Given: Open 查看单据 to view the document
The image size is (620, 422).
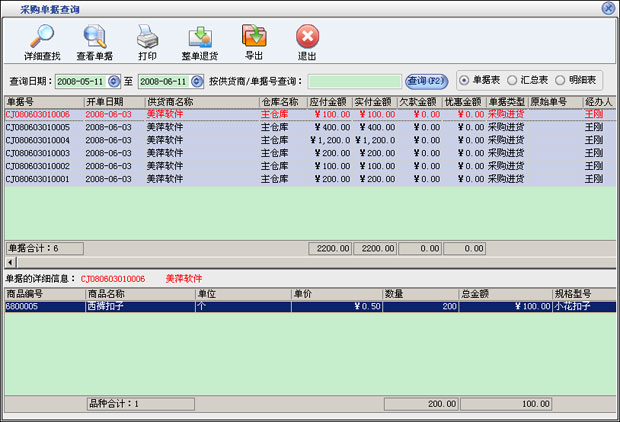Looking at the screenshot, I should 94,37.
